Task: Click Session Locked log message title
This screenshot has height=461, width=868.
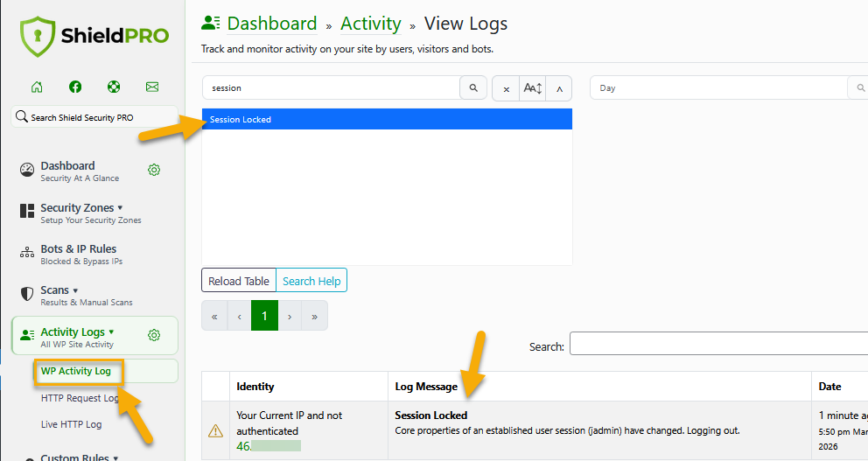Action: [x=430, y=415]
